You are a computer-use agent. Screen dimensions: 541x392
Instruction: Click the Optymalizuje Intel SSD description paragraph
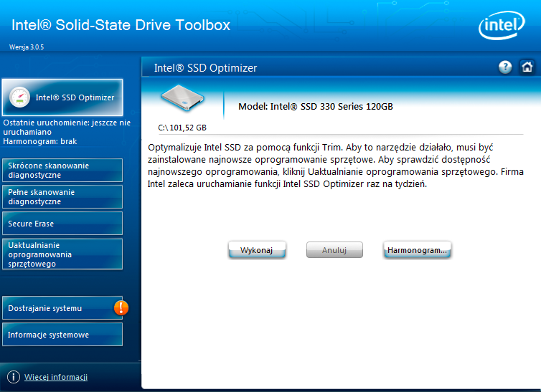coord(336,166)
